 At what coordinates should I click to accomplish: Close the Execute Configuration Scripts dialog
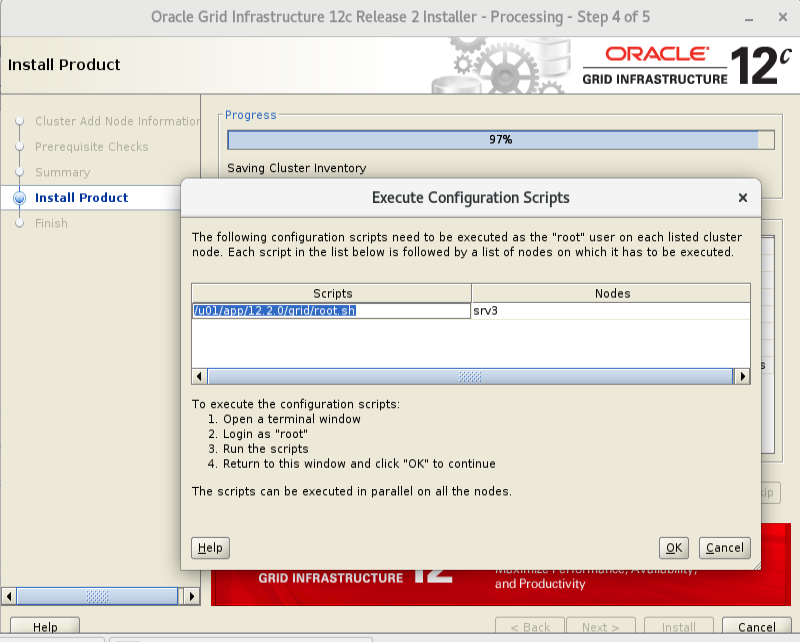point(743,197)
